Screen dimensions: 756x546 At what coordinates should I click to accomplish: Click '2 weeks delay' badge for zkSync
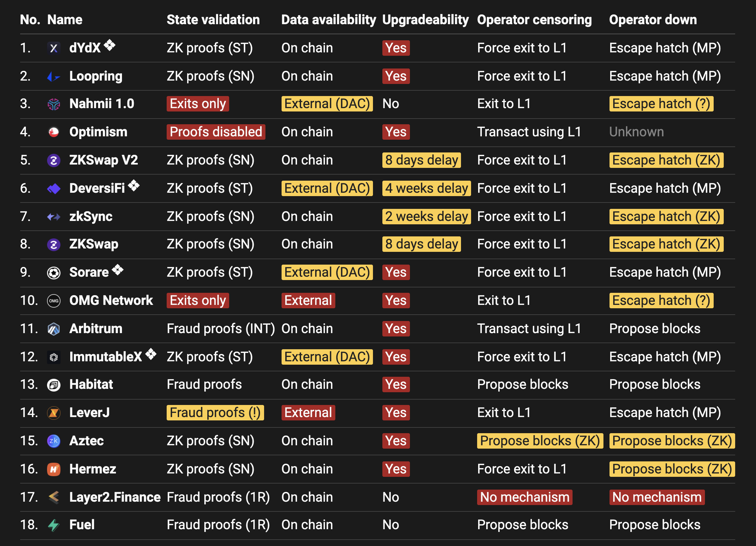[427, 217]
